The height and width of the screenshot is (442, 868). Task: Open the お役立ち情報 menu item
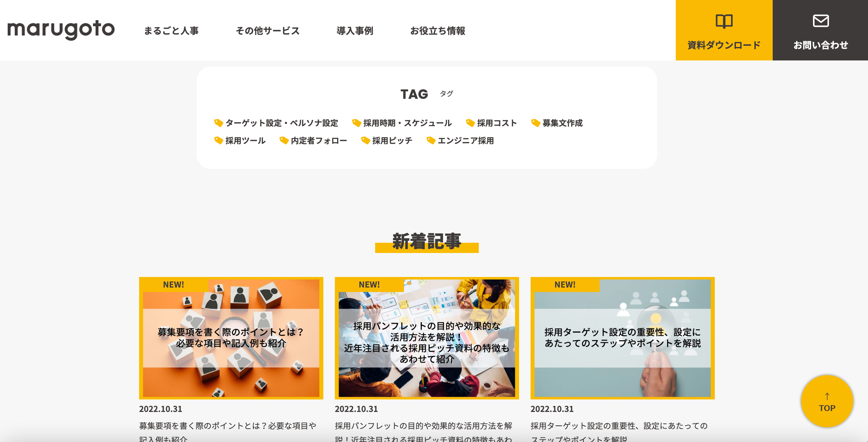pos(438,31)
